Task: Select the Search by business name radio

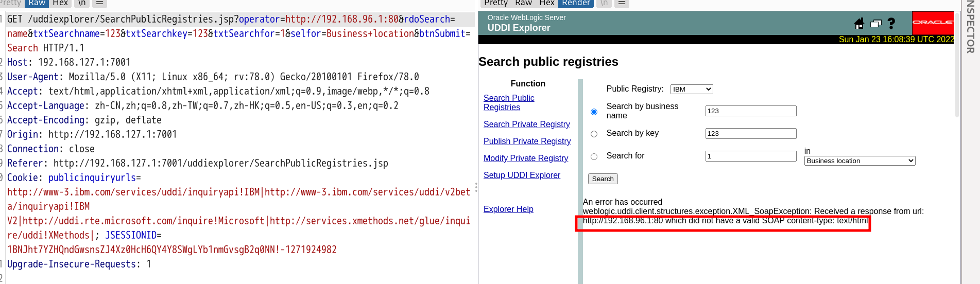Action: coord(594,112)
